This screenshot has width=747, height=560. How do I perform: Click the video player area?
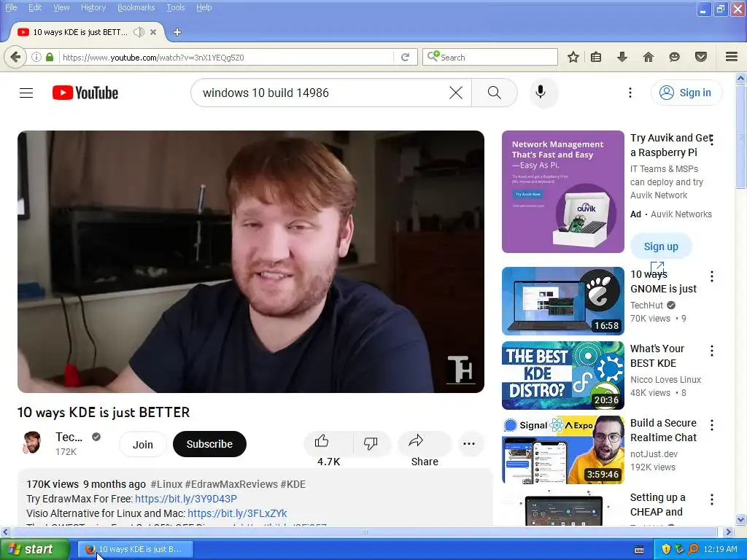click(251, 262)
